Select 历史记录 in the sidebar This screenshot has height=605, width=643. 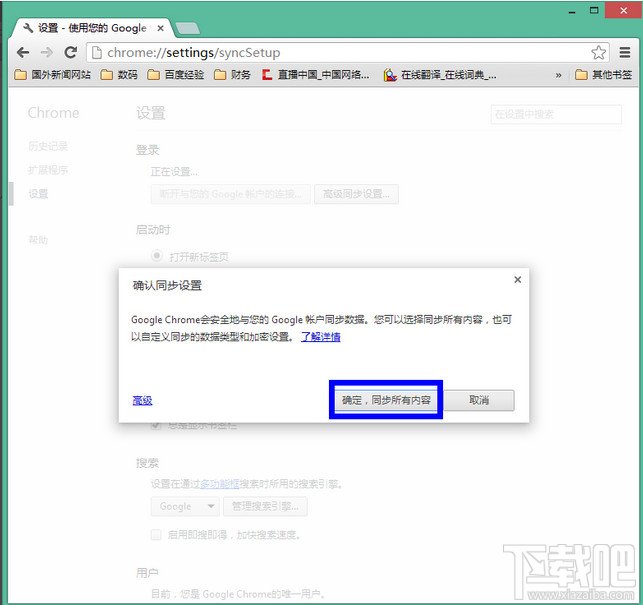pos(48,146)
